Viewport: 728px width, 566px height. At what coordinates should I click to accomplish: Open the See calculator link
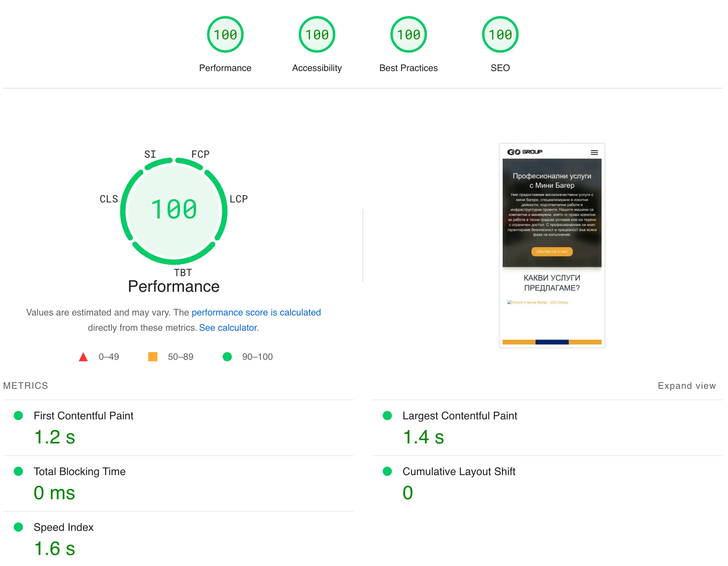pos(228,327)
